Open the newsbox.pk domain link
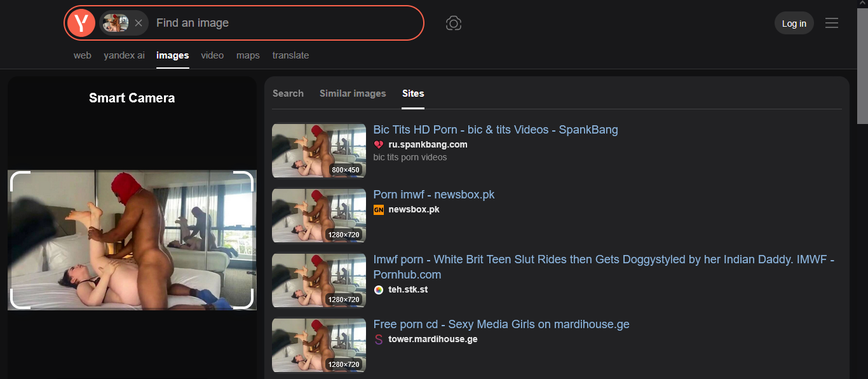 pos(414,210)
